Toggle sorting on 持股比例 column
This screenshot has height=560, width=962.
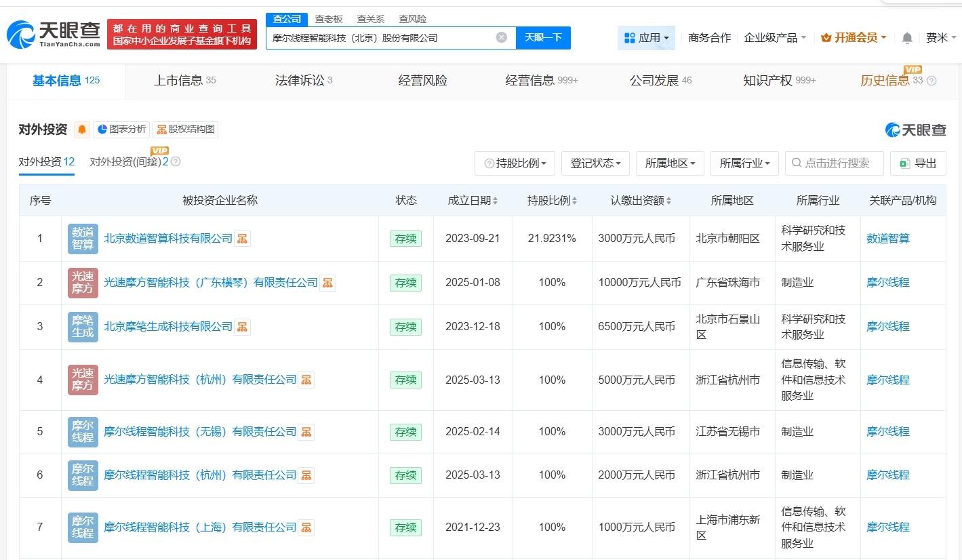(x=575, y=200)
